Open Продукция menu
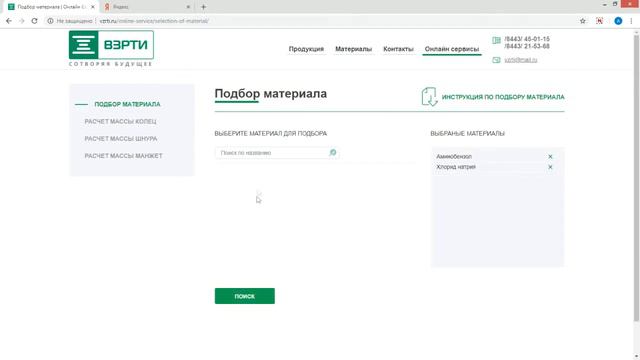The height and width of the screenshot is (360, 640). (306, 49)
